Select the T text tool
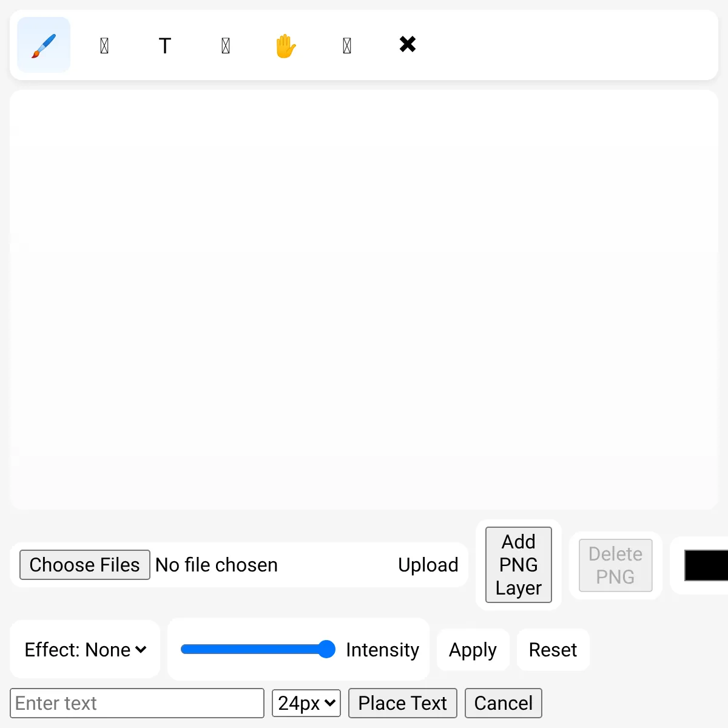 coord(165,45)
